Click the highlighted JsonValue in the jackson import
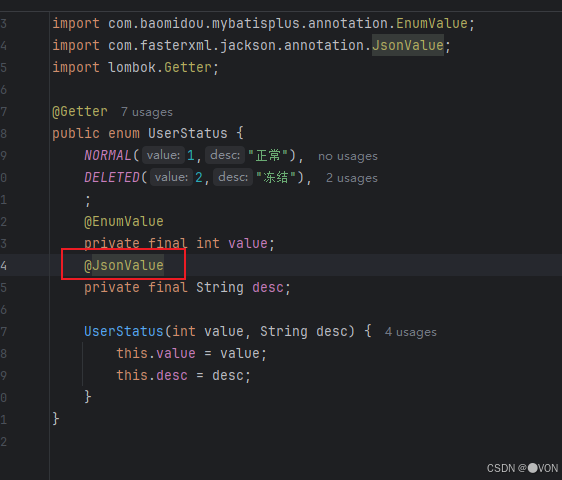 pyautogui.click(x=408, y=46)
